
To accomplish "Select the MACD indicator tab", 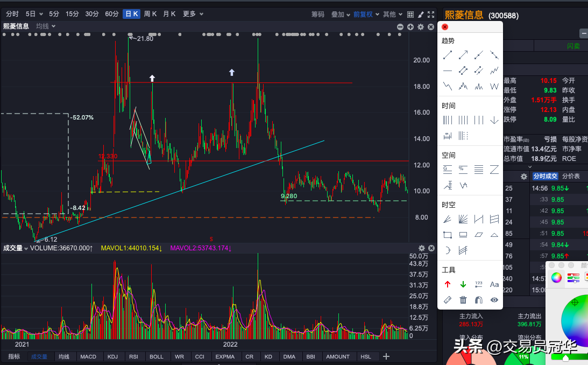I will coord(88,356).
